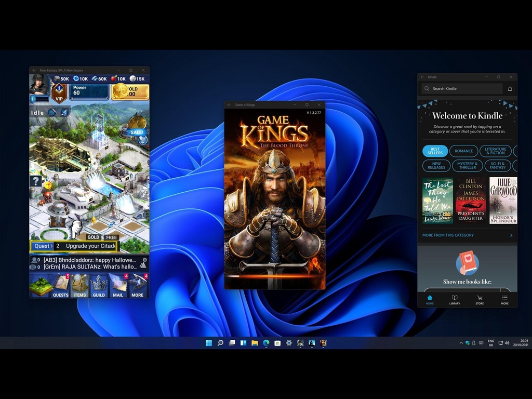Open the volume control in tray
This screenshot has height=399, width=532.
click(x=507, y=343)
